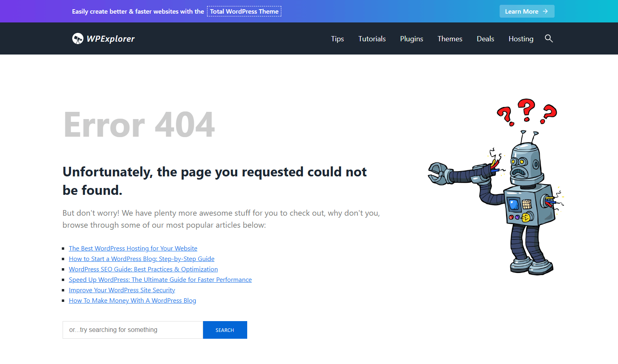Visit the Hosting navigation link
This screenshot has width=618, height=364.
520,39
